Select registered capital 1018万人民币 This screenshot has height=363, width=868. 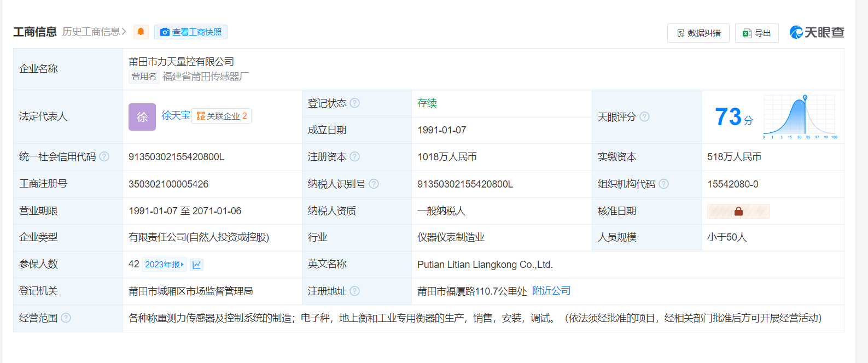tap(447, 157)
